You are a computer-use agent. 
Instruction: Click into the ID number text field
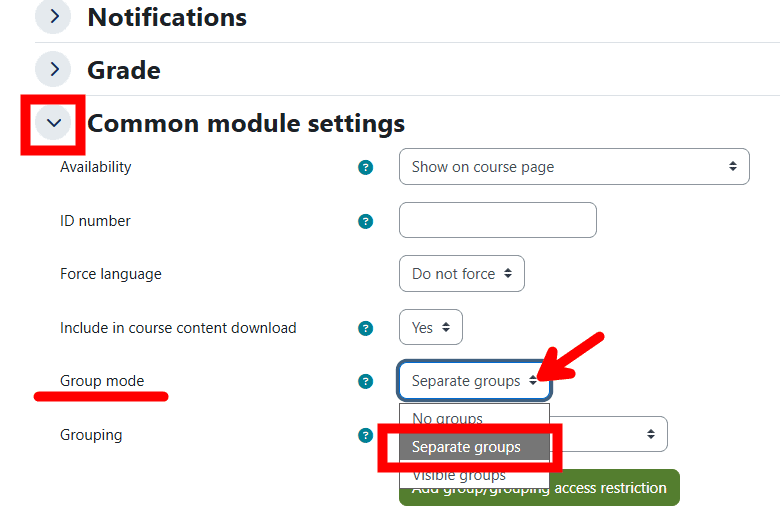click(497, 220)
